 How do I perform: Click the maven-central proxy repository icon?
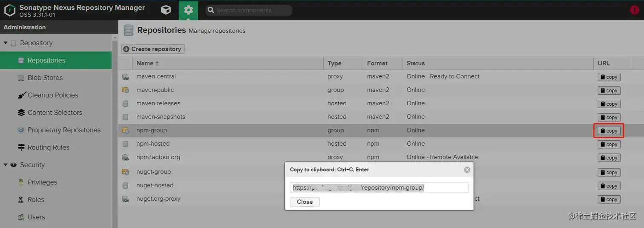pos(125,77)
